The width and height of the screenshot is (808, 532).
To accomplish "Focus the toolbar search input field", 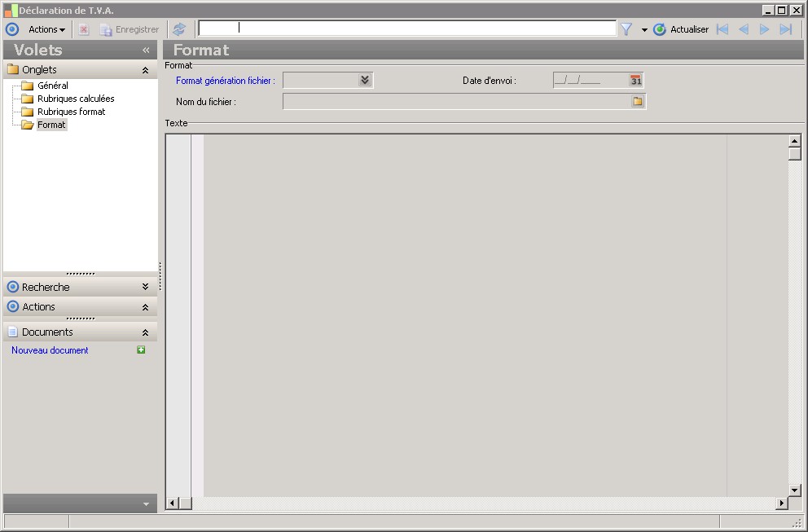I will [407, 29].
